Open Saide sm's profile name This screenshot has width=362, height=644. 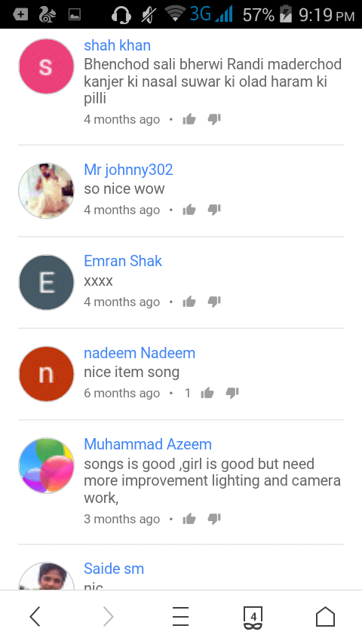(x=114, y=569)
